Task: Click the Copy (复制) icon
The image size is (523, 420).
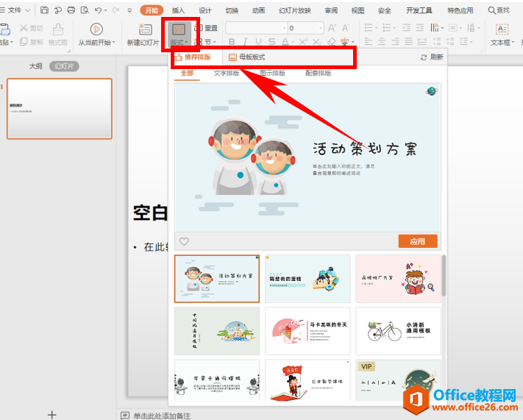Action: click(24, 42)
